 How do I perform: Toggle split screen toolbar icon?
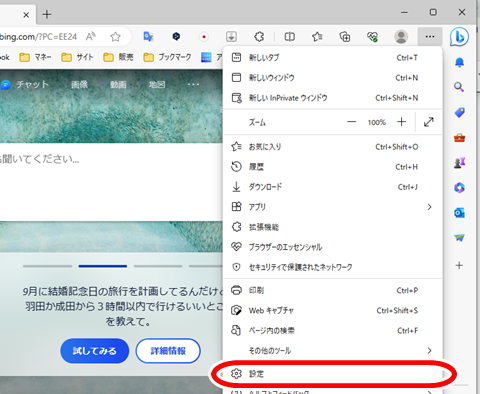pos(289,36)
